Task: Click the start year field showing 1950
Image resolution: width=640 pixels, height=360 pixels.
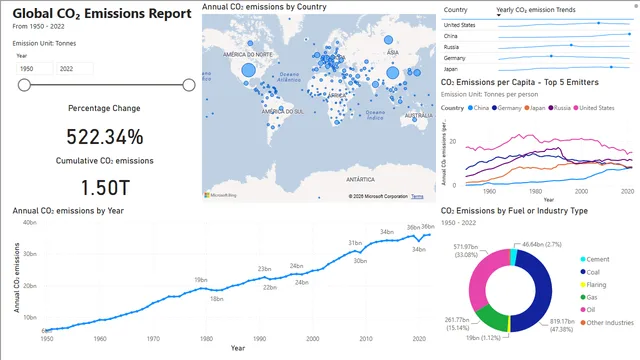Action: click(x=35, y=69)
